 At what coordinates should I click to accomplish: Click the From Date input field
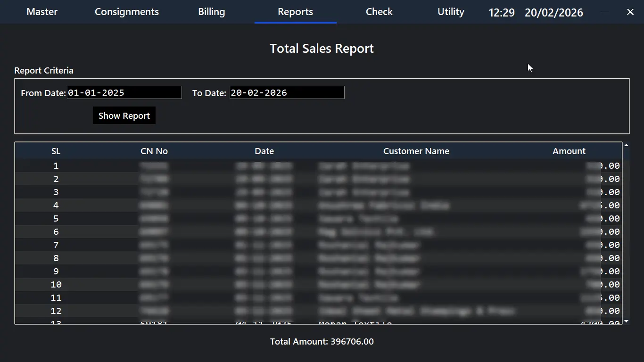(124, 92)
